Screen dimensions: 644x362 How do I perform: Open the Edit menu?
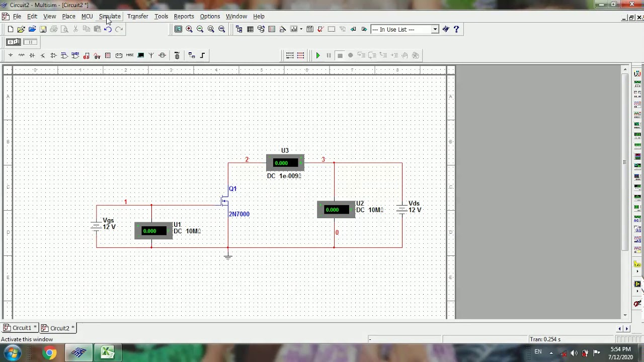coord(32,17)
